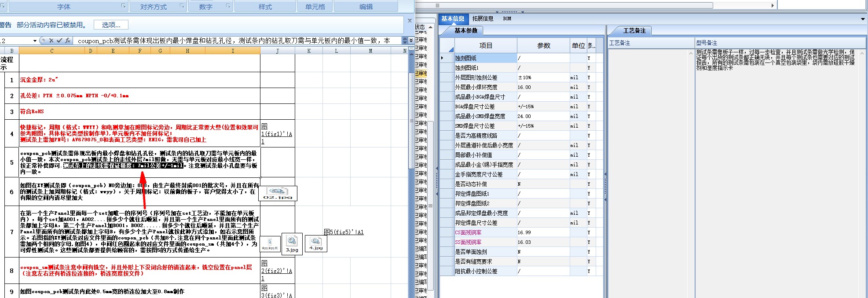Screen dimensions: 868x298
Task: Click the ±10% value for 外层图形蚀刻公差
Action: pos(544,77)
